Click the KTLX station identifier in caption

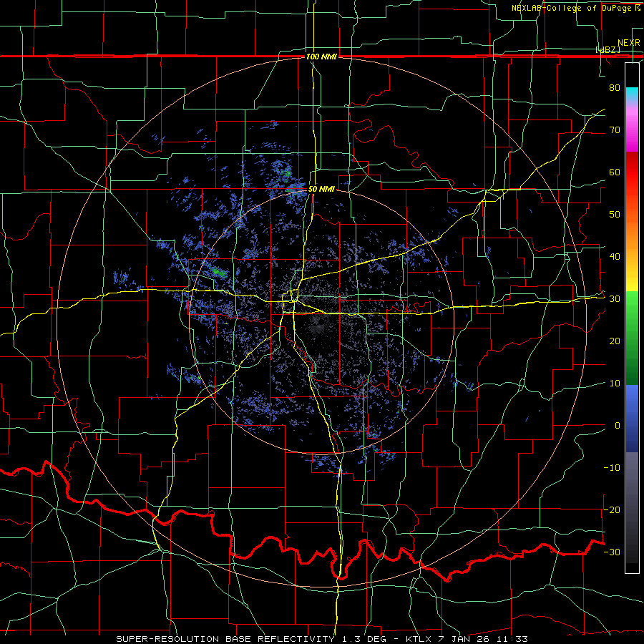click(x=419, y=639)
